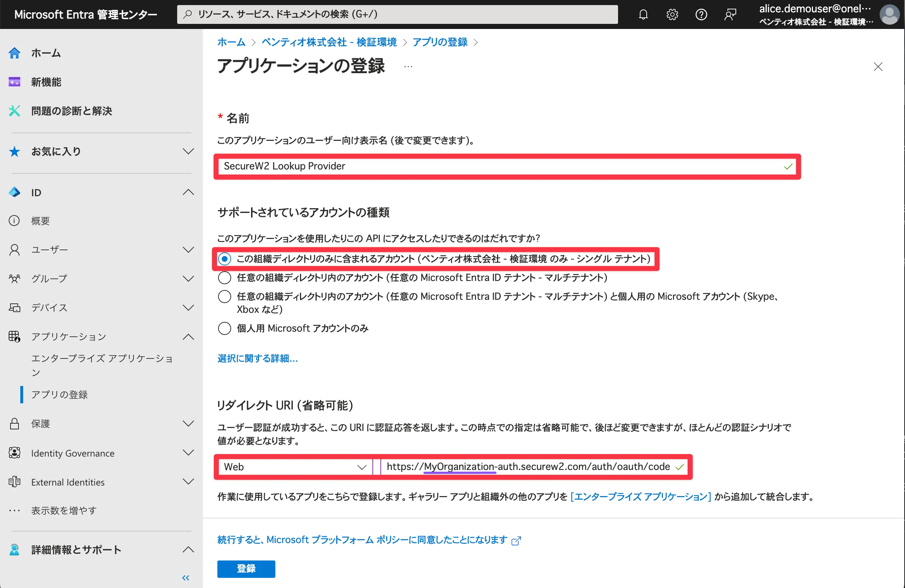Click Microsoft Entra 管理センター title
The width and height of the screenshot is (905, 588).
click(x=86, y=14)
